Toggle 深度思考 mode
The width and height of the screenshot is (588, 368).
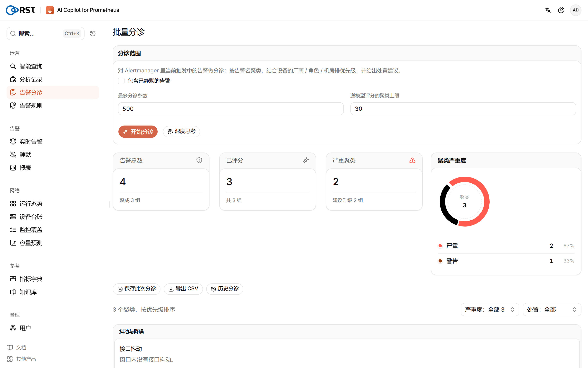[181, 132]
